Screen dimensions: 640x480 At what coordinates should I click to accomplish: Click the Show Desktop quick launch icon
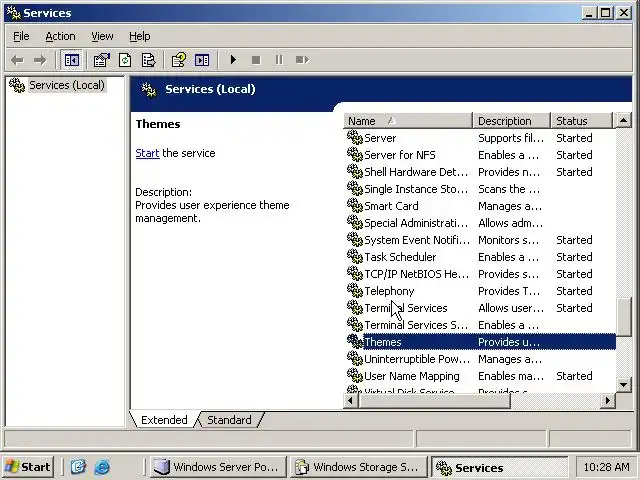[x=78, y=467]
